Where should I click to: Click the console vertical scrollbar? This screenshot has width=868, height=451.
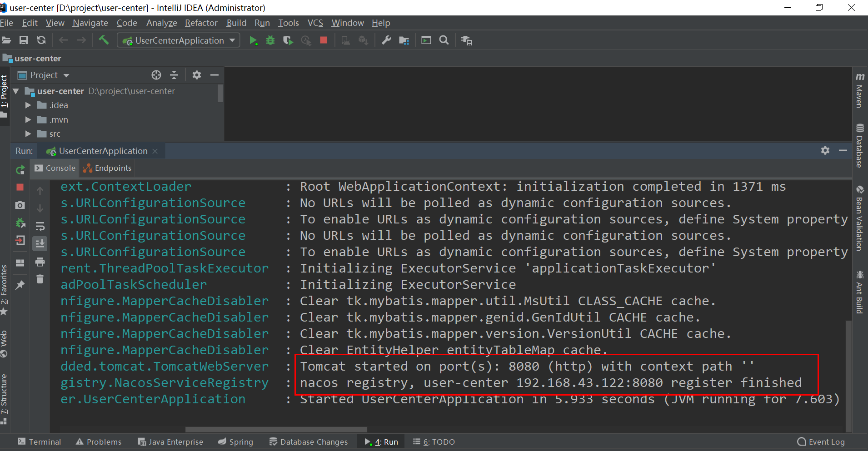click(848, 375)
